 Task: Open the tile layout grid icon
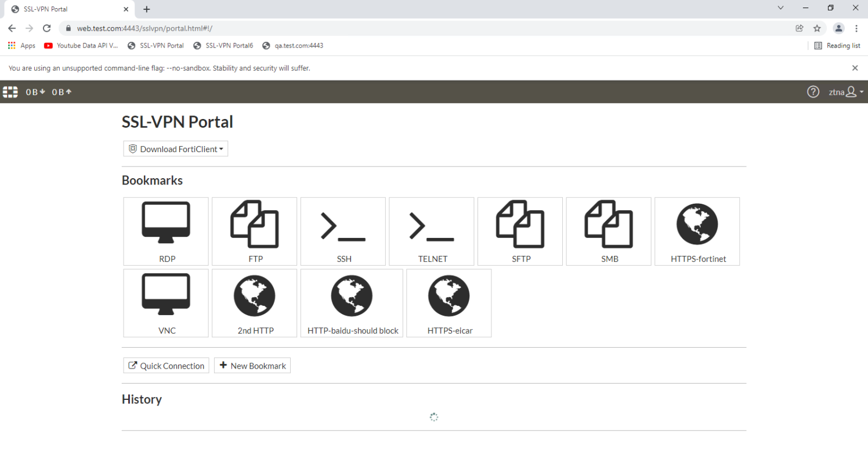point(10,92)
